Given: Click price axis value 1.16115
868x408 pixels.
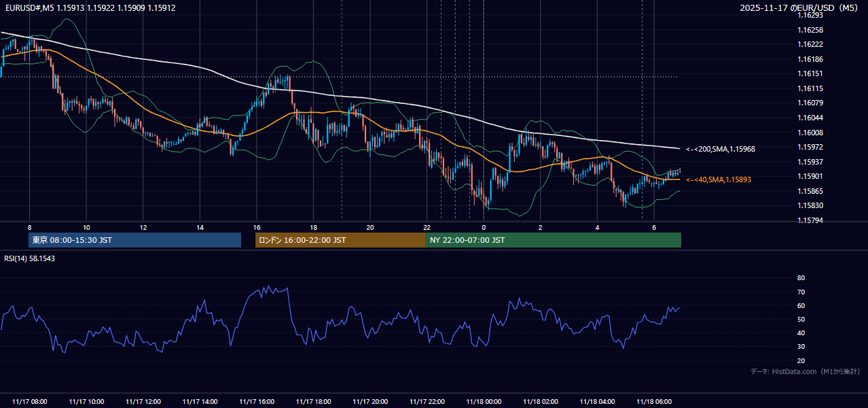Looking at the screenshot, I should [x=810, y=88].
